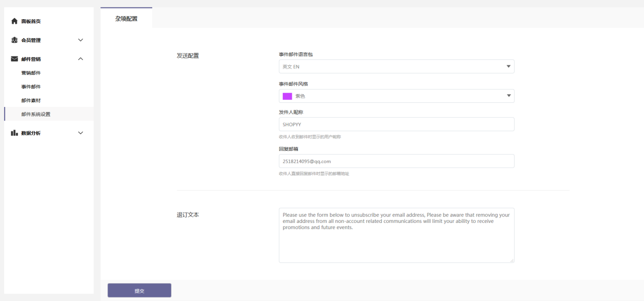
Task: Collapse the 邮件营销 menu chevron
Action: click(80, 58)
